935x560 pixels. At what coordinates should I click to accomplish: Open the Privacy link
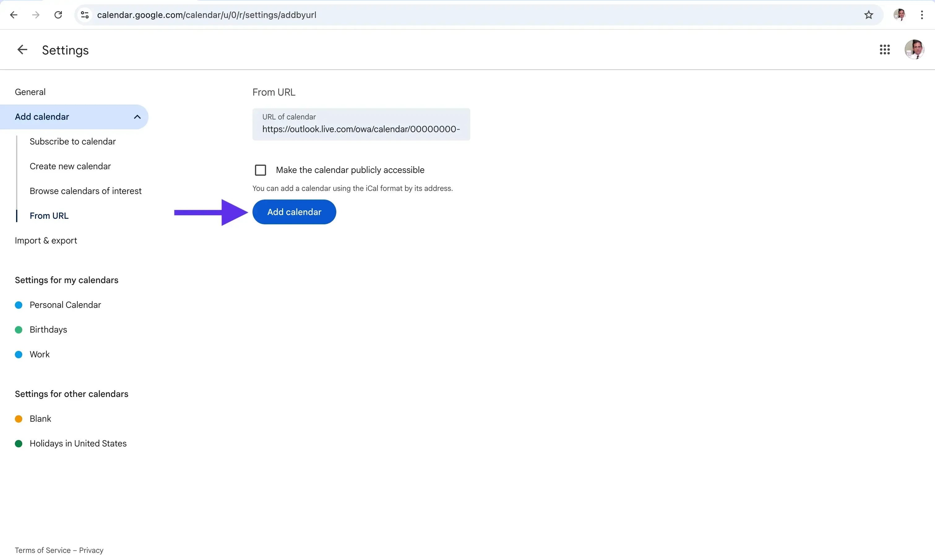pos(91,550)
